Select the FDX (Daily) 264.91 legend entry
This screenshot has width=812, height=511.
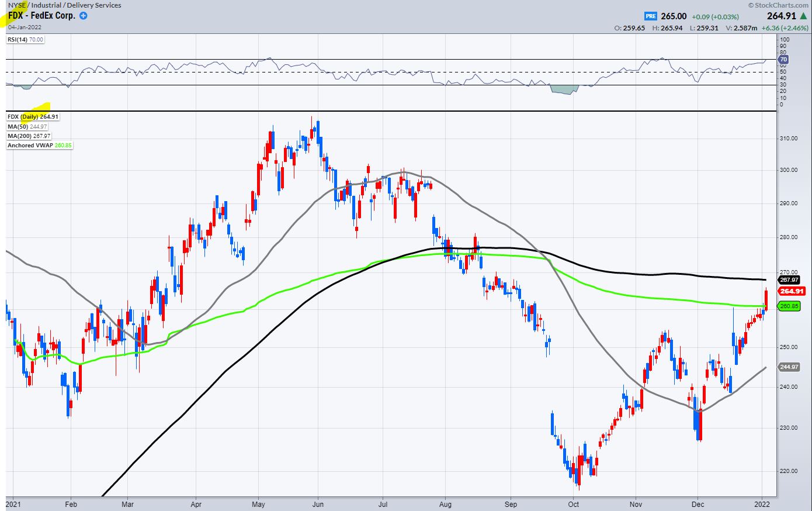pyautogui.click(x=33, y=117)
